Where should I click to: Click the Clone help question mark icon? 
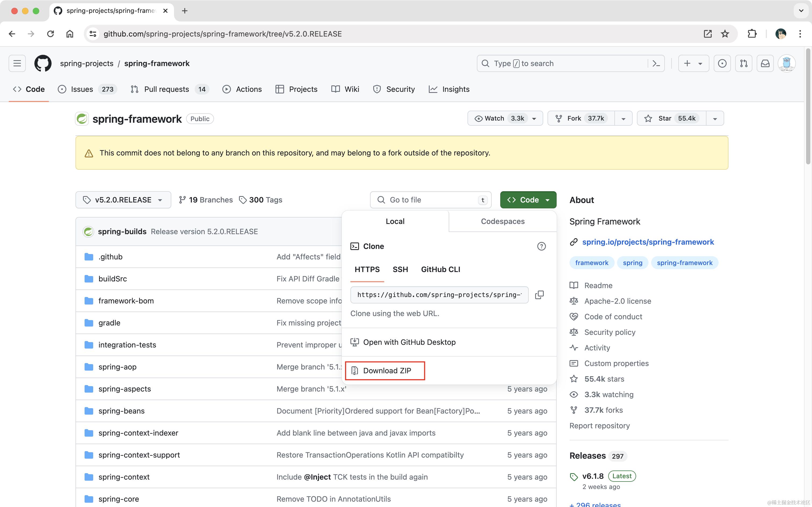click(x=541, y=247)
